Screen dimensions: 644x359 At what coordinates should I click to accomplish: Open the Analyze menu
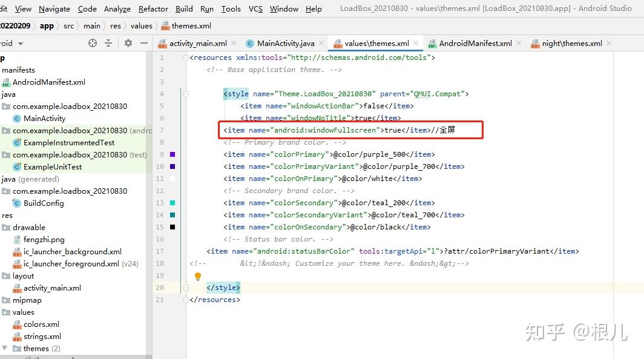coord(117,8)
